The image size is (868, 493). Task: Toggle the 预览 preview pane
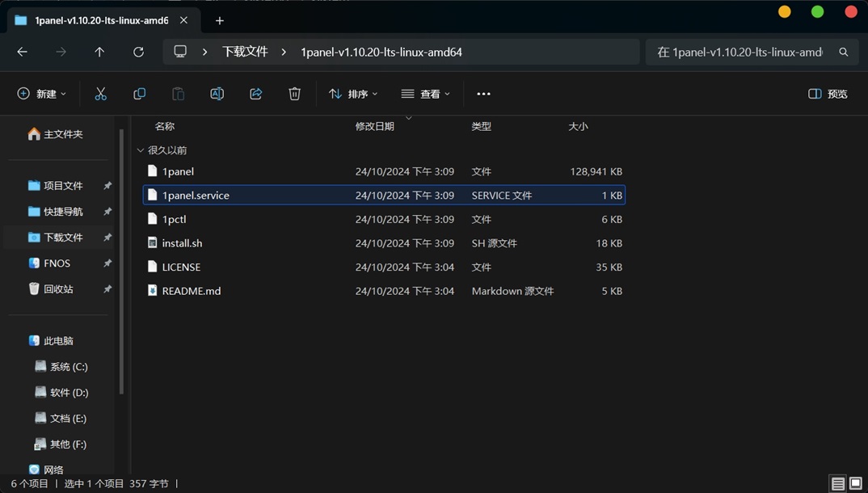tap(828, 94)
